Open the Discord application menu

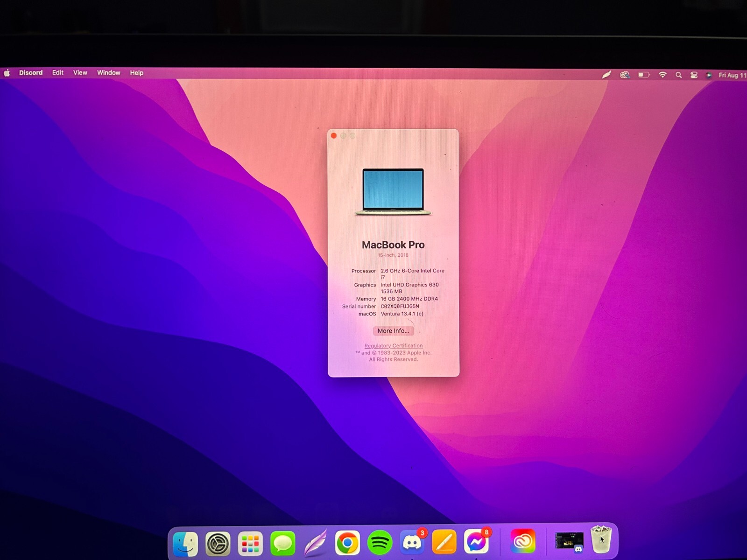tap(30, 73)
